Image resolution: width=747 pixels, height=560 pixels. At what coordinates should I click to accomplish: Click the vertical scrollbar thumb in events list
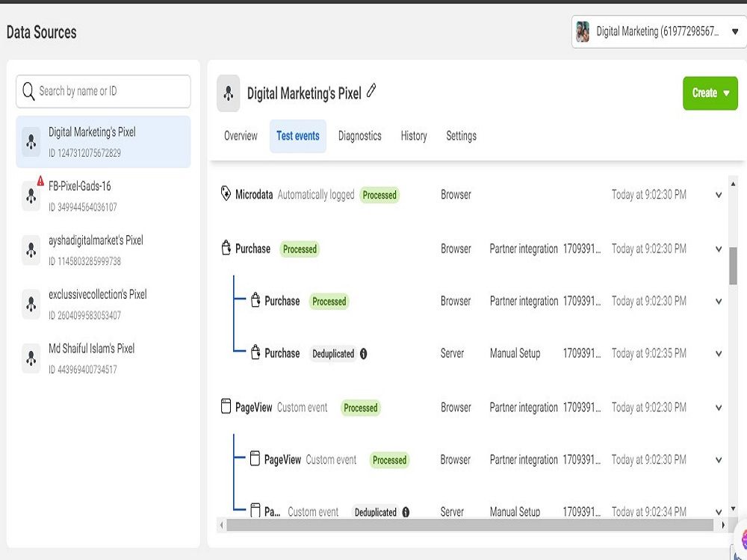tap(733, 266)
